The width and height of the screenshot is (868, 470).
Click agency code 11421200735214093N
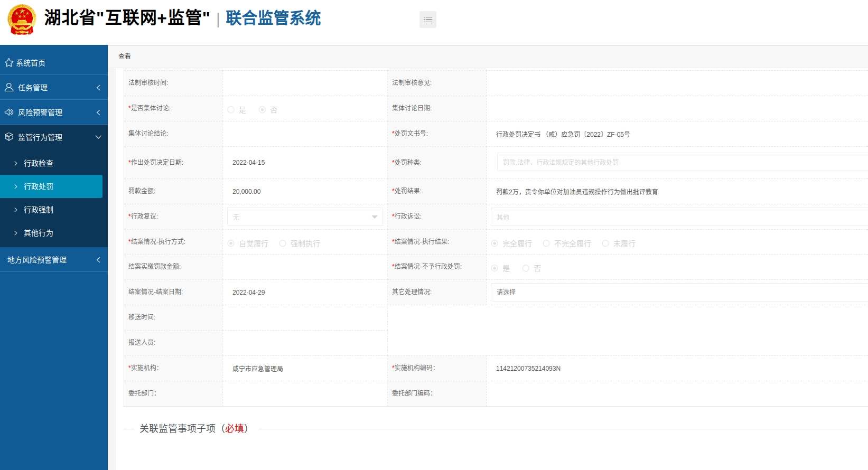[x=528, y=369]
